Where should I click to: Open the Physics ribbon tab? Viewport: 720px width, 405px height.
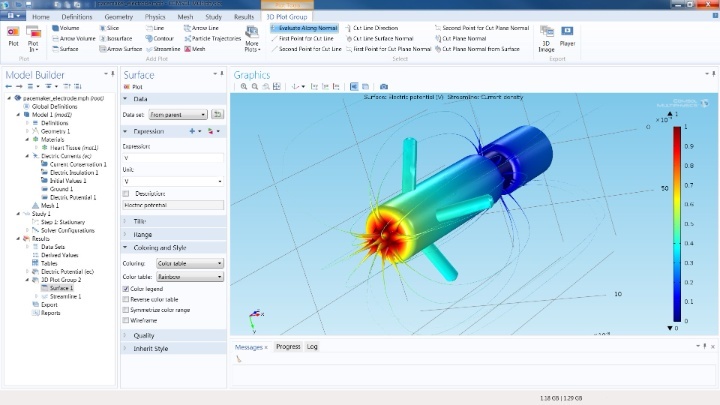pos(155,17)
